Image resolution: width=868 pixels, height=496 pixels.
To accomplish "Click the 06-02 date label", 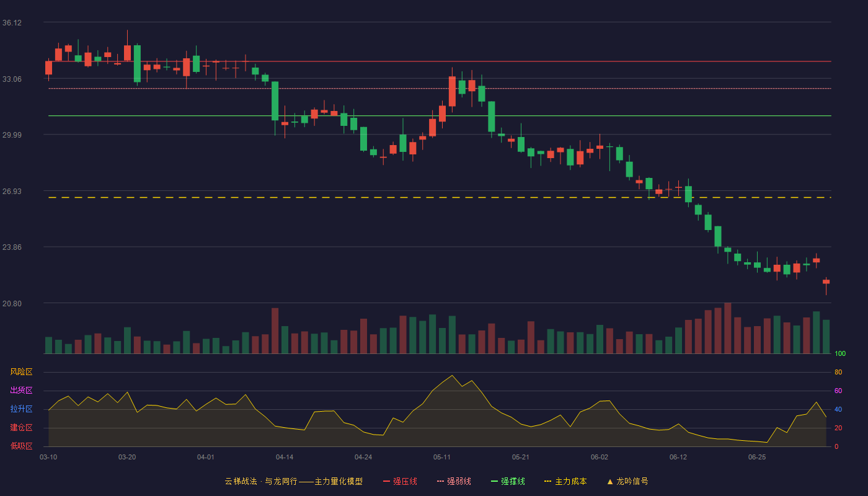I will tap(600, 457).
